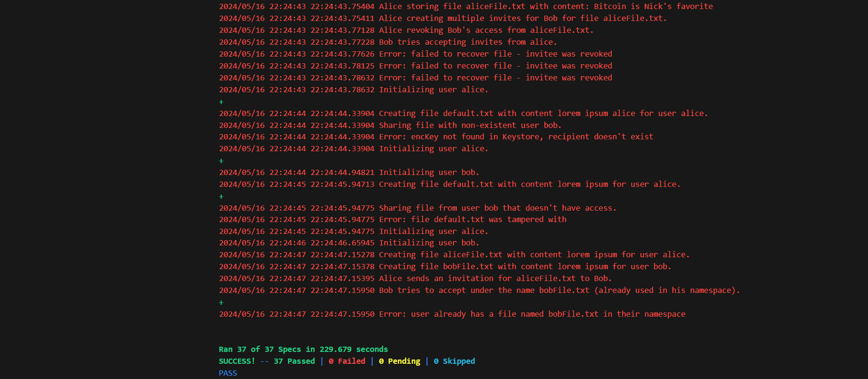Click the '0 Pending' count text
The width and height of the screenshot is (868, 379).
(x=399, y=361)
